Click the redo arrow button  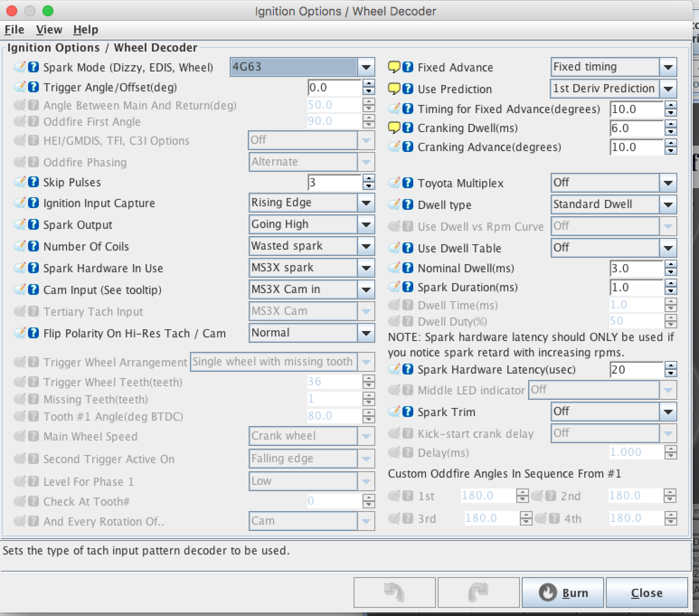click(478, 592)
